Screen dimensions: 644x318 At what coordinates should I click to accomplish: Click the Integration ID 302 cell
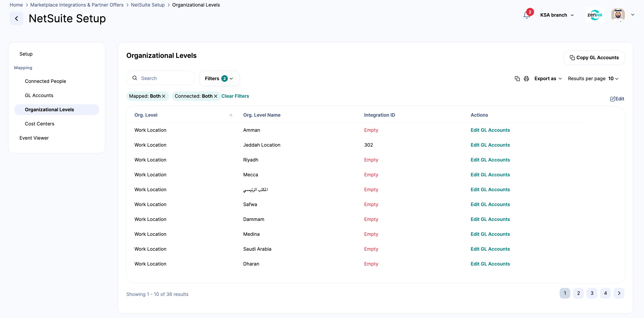click(368, 145)
